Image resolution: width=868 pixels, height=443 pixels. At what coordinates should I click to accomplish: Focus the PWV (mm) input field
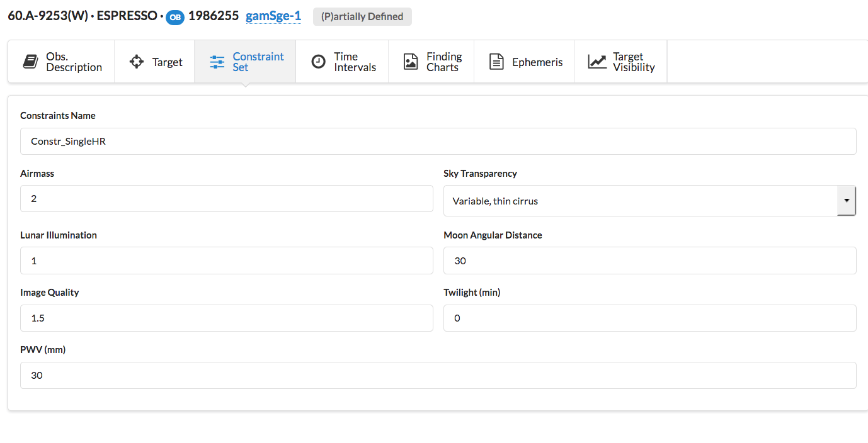(438, 375)
